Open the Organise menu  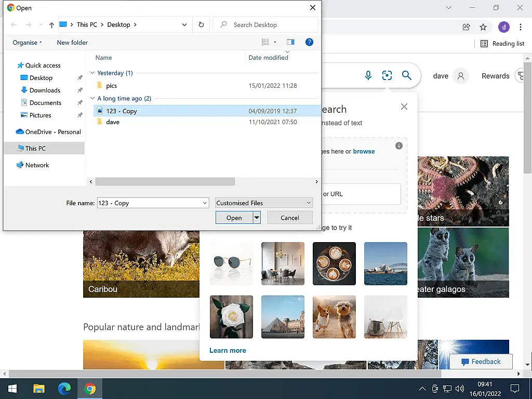[26, 42]
